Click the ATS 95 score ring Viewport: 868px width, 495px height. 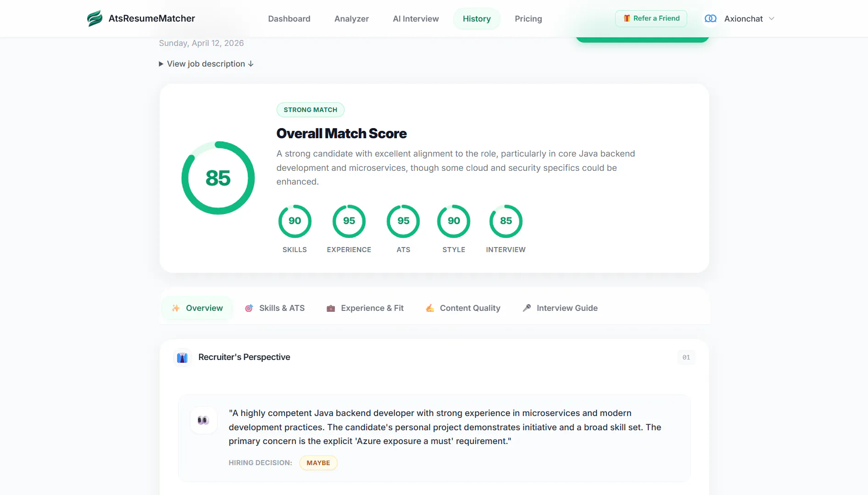tap(403, 221)
